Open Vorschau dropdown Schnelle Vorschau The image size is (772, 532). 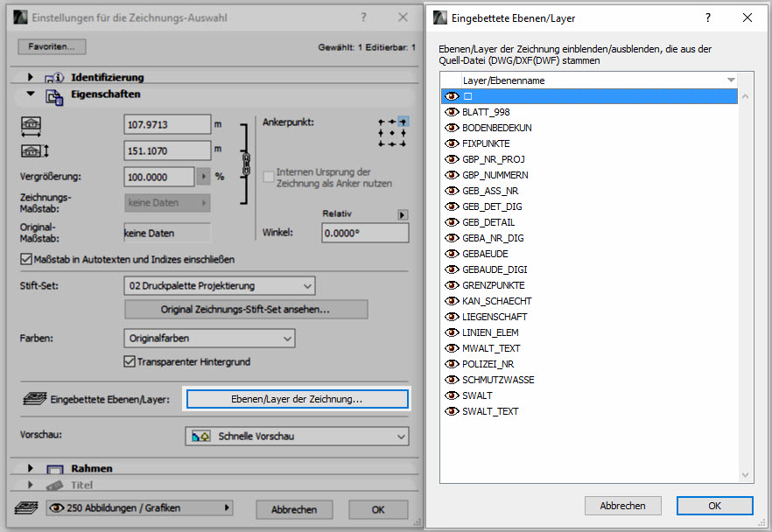[x=297, y=437]
